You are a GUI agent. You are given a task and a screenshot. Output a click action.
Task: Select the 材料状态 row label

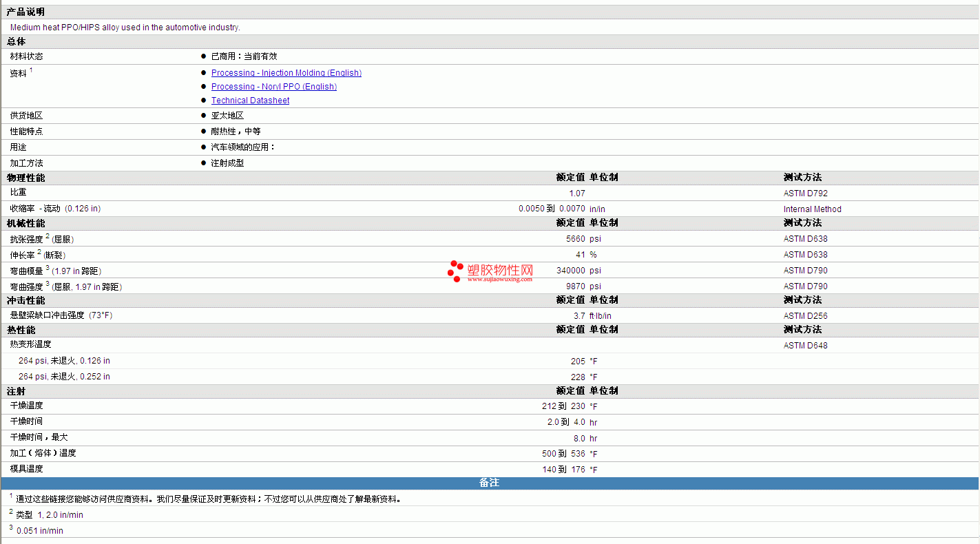26,56
